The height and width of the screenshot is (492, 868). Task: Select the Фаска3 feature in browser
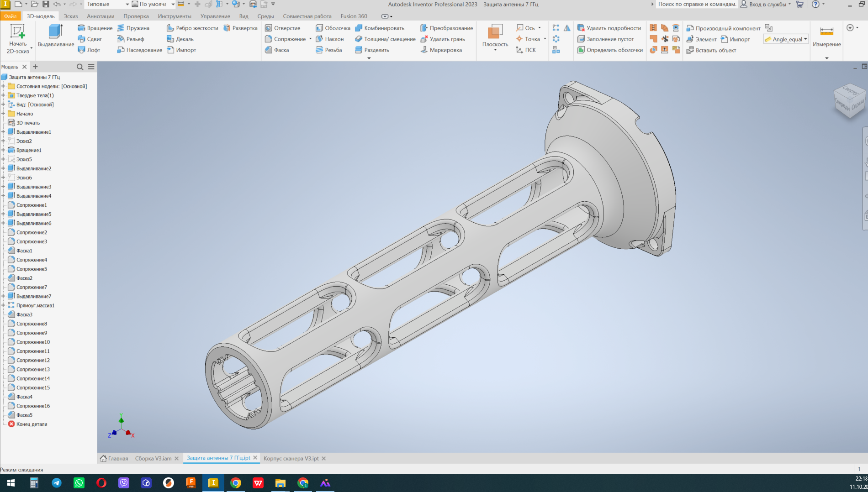tap(24, 314)
